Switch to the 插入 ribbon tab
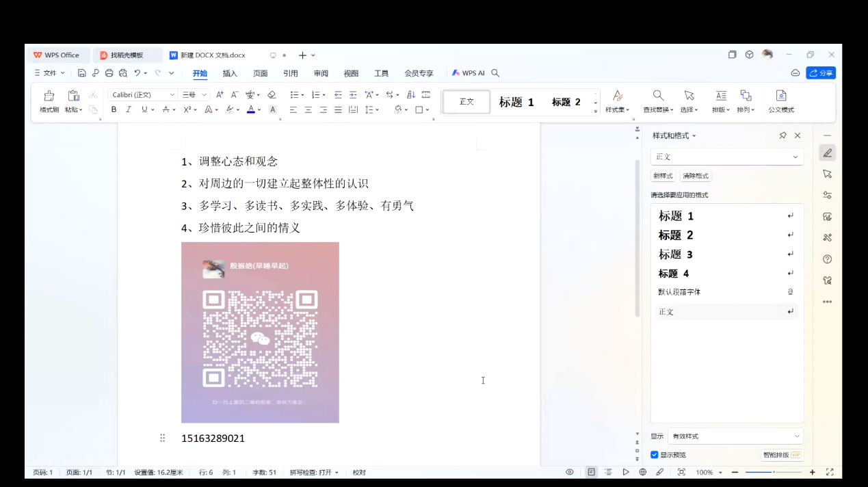Screen dimensions: 868x487 coord(230,73)
